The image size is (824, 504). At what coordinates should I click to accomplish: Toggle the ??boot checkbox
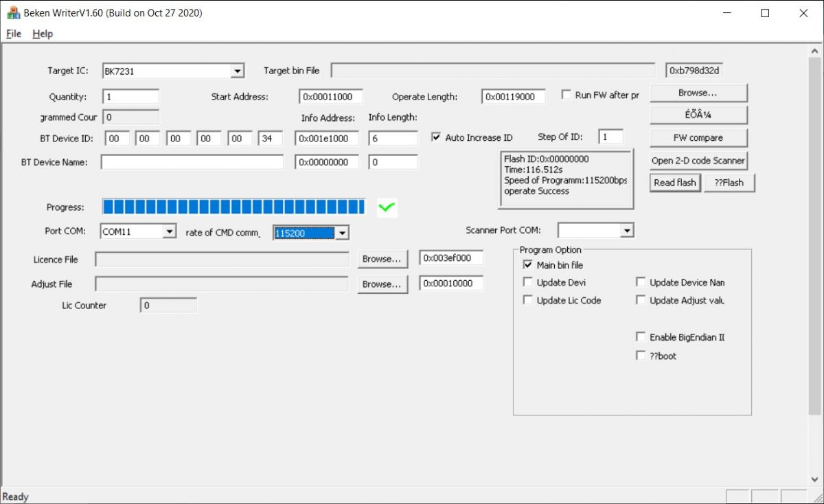(x=641, y=356)
